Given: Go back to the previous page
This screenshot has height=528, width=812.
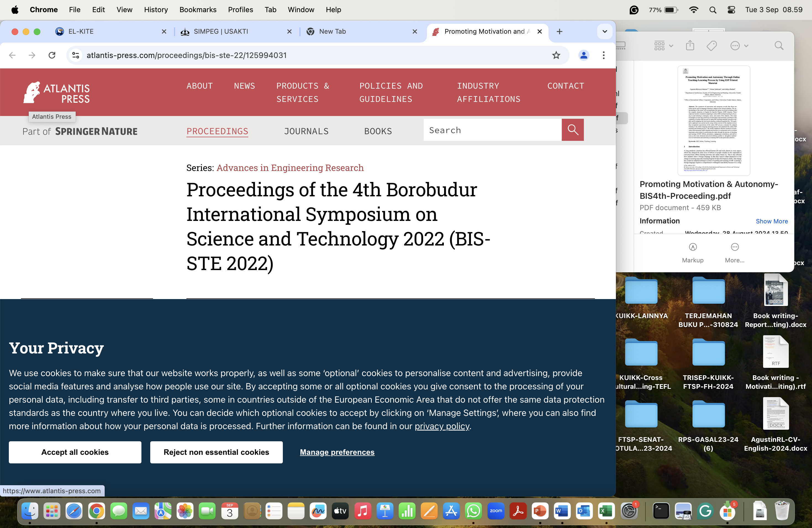Looking at the screenshot, I should coord(13,55).
